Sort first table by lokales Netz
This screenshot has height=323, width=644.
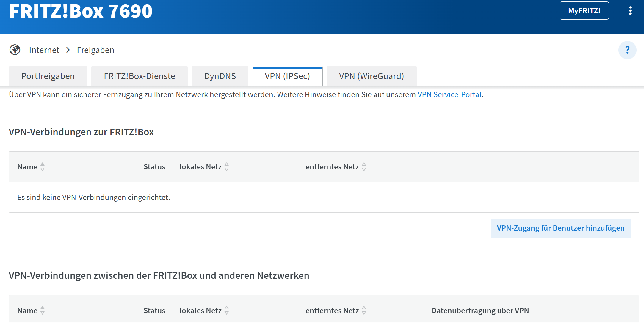tap(227, 167)
